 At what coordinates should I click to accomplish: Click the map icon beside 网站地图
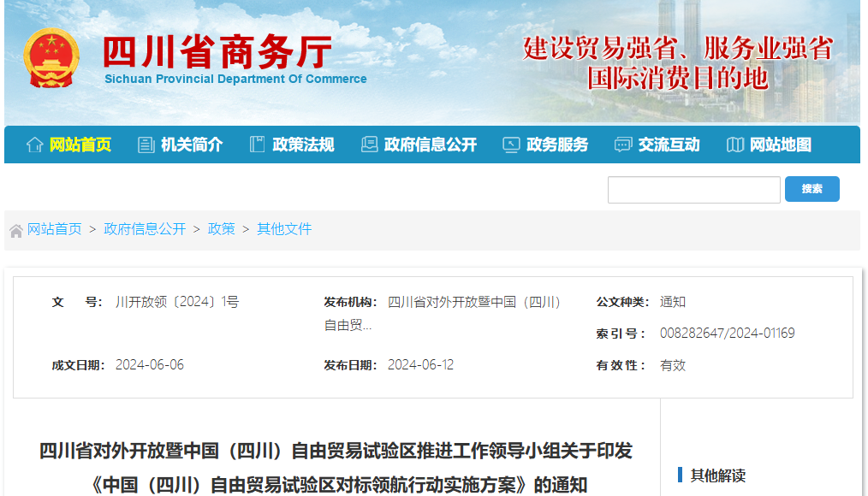(734, 145)
